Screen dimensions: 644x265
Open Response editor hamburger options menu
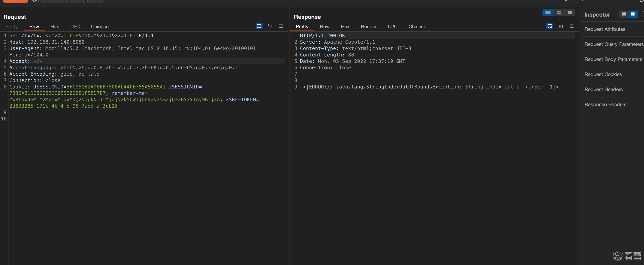pos(571,26)
